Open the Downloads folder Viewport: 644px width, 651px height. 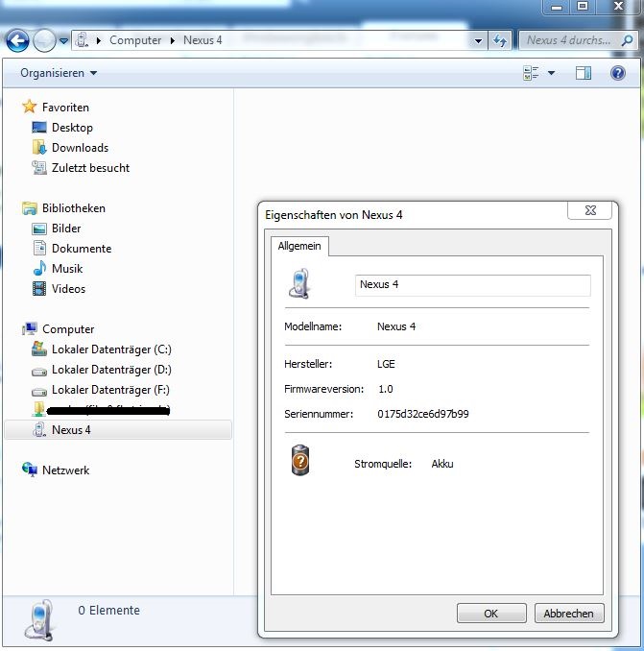[x=80, y=148]
